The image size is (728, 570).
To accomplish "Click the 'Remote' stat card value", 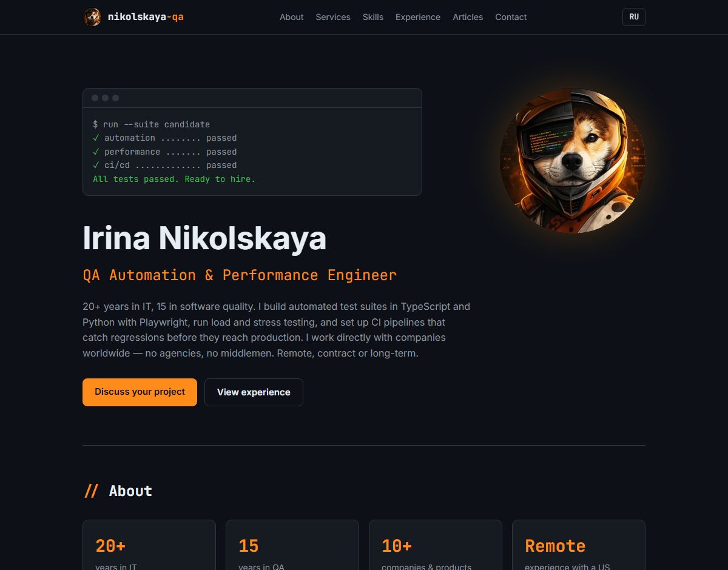I will click(555, 546).
